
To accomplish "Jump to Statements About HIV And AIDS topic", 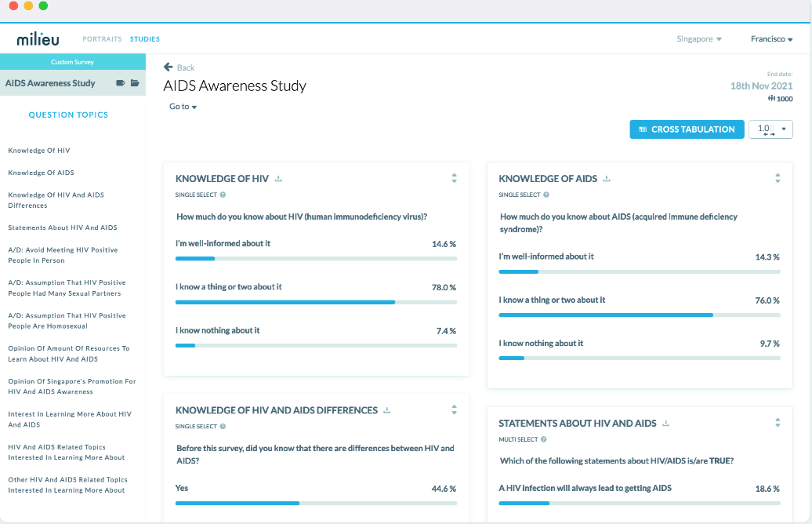I will click(63, 227).
